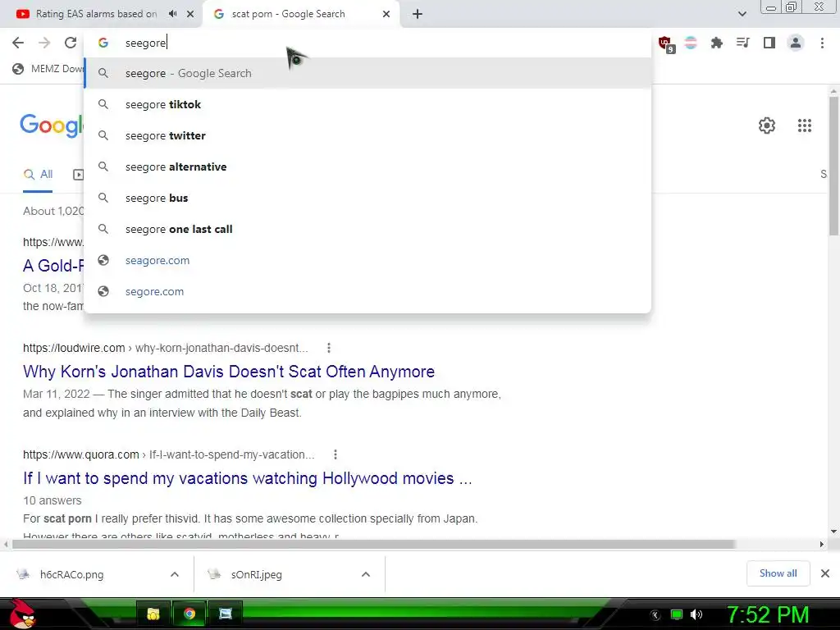The image size is (840, 630).
Task: Open the media controls playlist icon
Action: pos(742,43)
